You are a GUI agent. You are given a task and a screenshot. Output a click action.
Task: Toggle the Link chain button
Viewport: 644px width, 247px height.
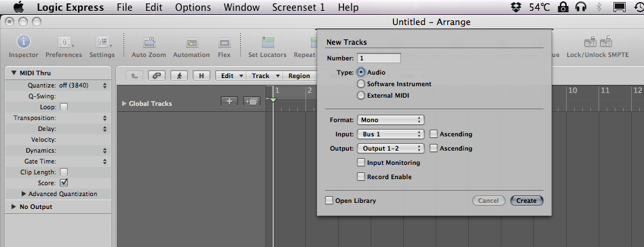click(157, 75)
